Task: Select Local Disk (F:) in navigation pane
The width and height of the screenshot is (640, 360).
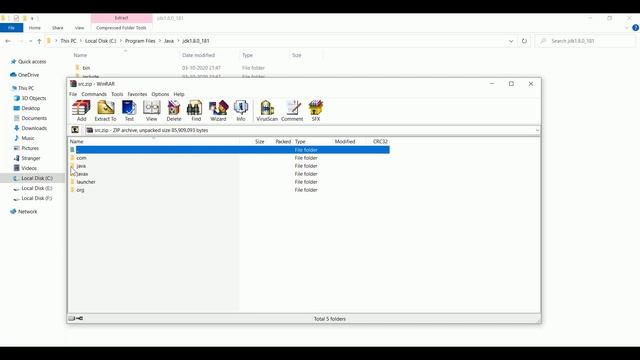Action: point(37,198)
